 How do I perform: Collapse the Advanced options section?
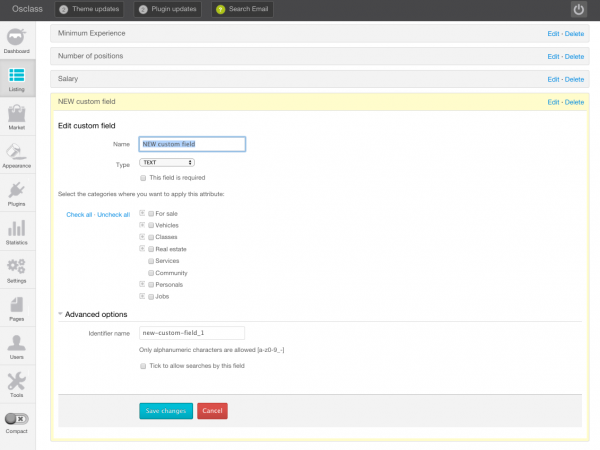[x=60, y=315]
